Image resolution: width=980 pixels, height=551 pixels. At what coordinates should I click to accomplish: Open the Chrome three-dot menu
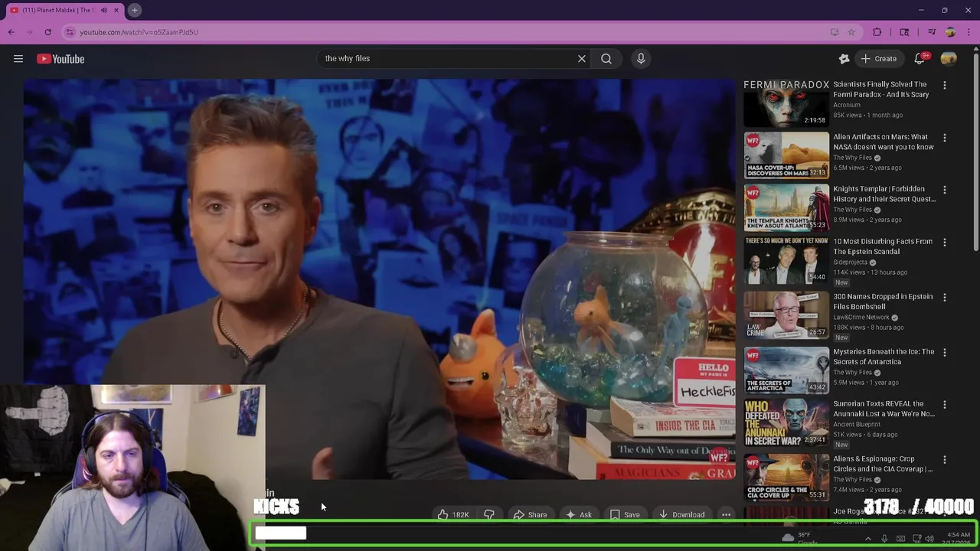[x=969, y=32]
